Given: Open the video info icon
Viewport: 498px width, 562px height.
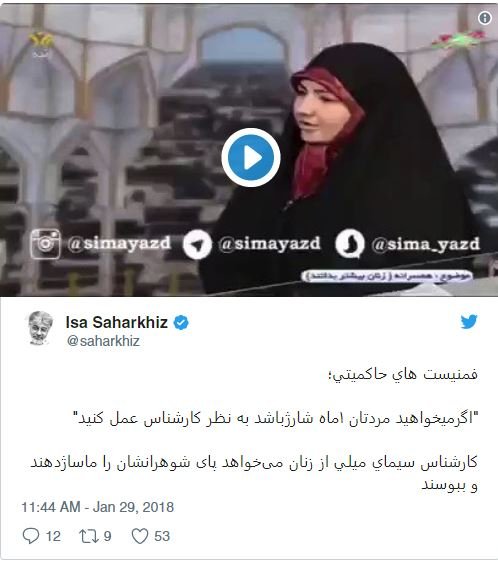Looking at the screenshot, I should point(485,18).
